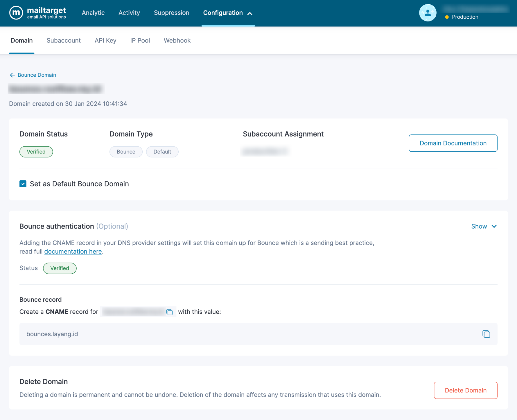This screenshot has height=420, width=517.
Task: Click the Bounce domain type badge
Action: tap(126, 152)
